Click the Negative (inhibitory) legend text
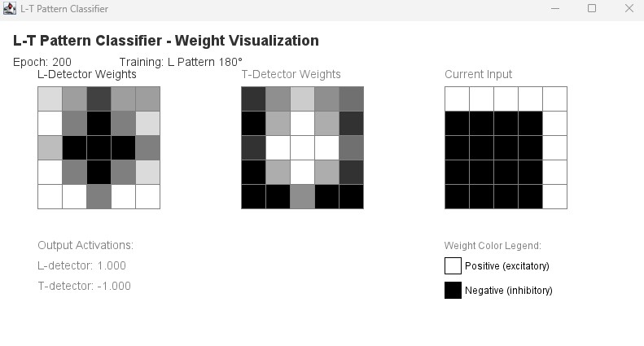Screen dimensions: 644x346 tap(509, 291)
